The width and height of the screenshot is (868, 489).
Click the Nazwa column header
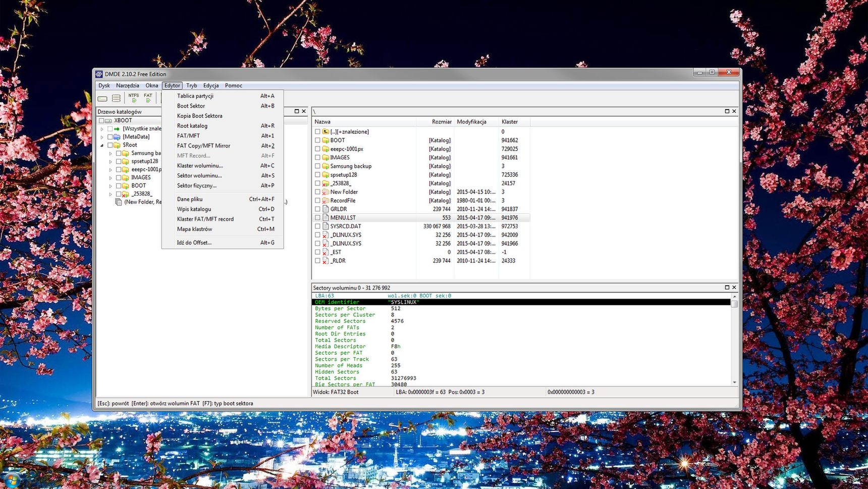[x=323, y=122]
